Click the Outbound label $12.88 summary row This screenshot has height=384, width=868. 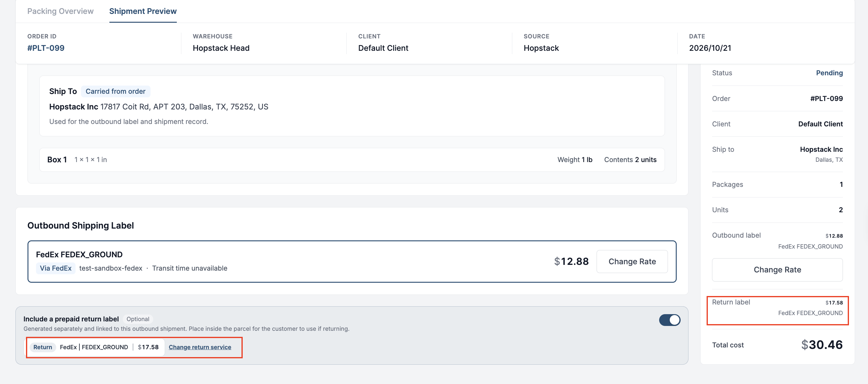point(777,241)
